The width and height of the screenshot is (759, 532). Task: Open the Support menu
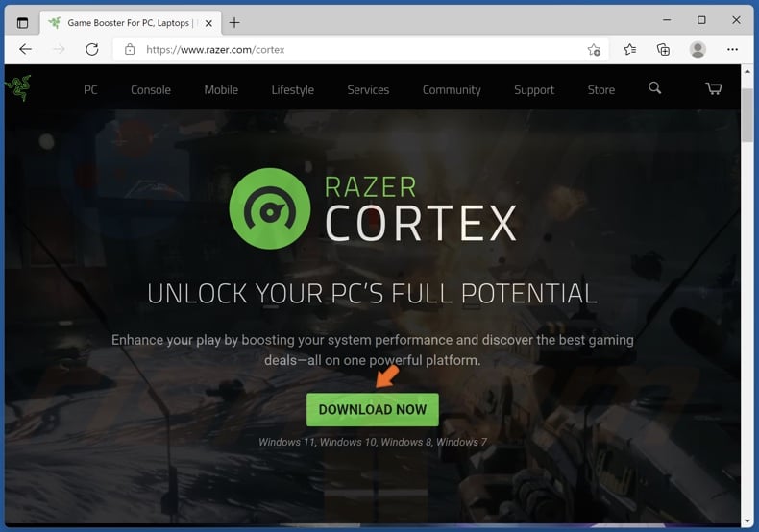[534, 90]
